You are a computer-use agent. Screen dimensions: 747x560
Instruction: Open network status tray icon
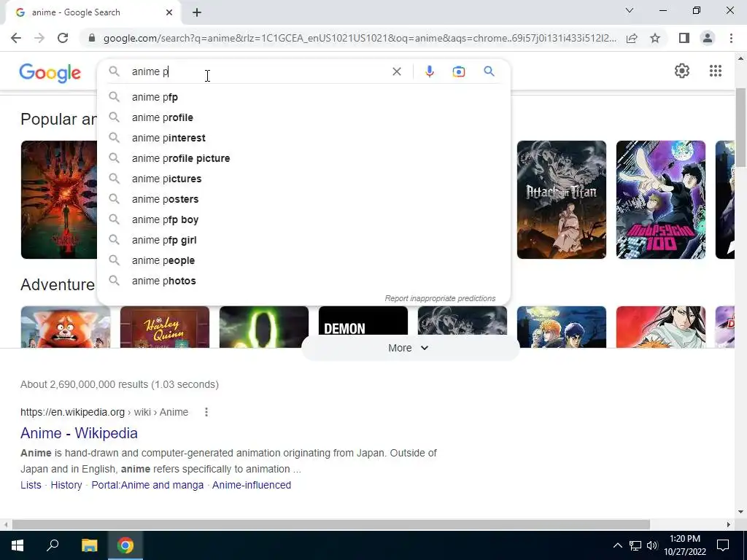[x=635, y=545]
